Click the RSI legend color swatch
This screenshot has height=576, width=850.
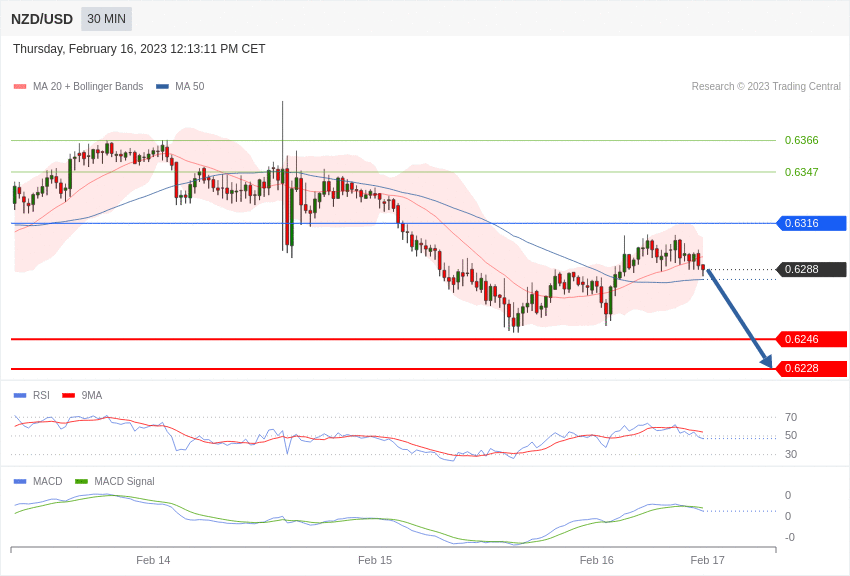pyautogui.click(x=20, y=396)
